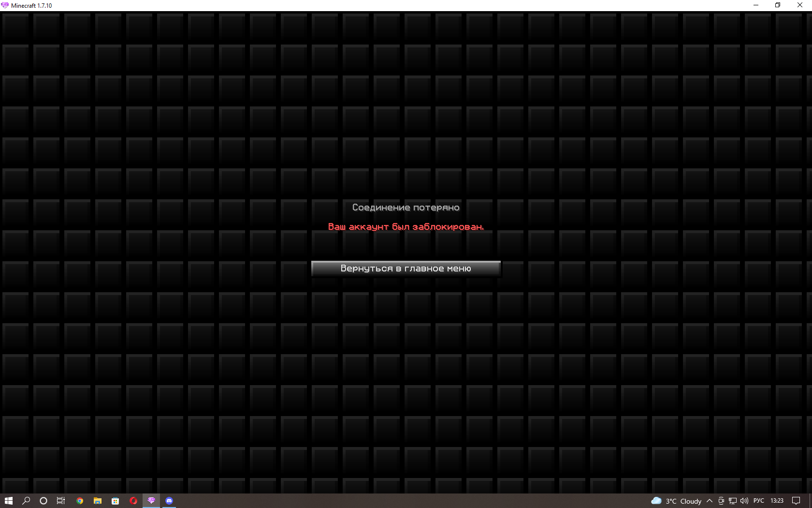Minimize the Minecraft 1.7.10 window
812x508 pixels.
coord(756,5)
